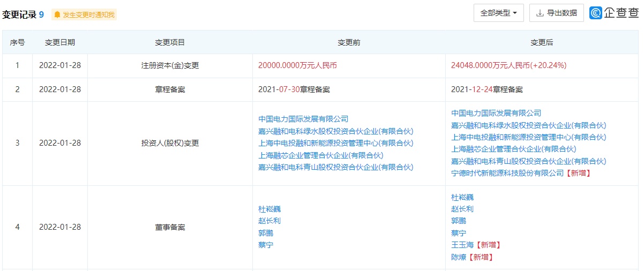
Task: Open the 全部类型 dropdown filter
Action: click(498, 13)
